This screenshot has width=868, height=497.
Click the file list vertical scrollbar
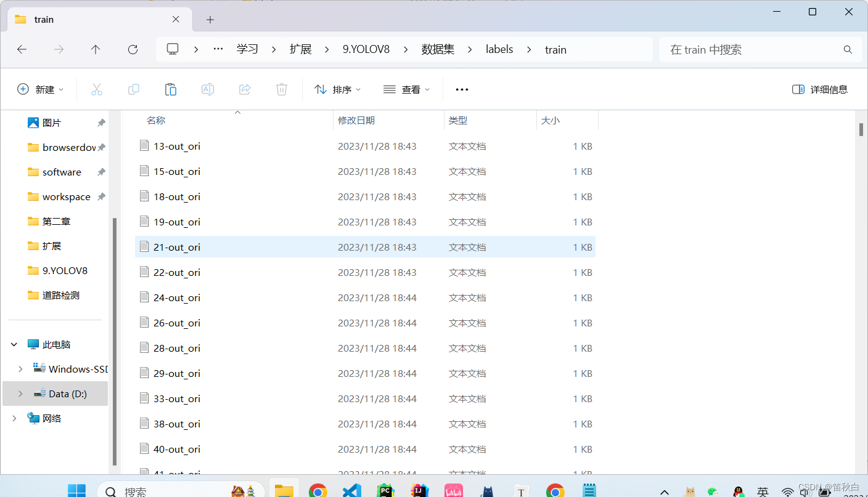coord(861,129)
